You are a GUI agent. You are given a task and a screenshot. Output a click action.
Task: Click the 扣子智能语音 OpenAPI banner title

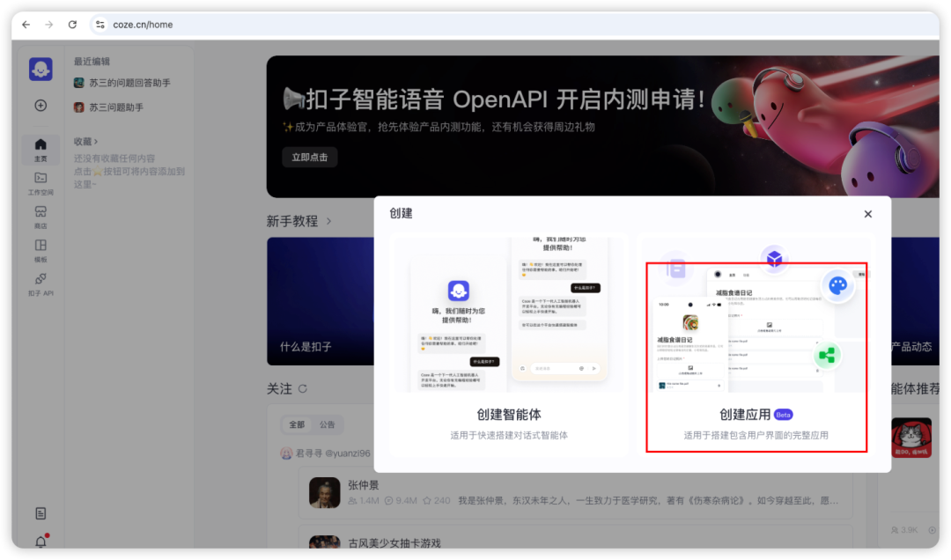tap(494, 99)
